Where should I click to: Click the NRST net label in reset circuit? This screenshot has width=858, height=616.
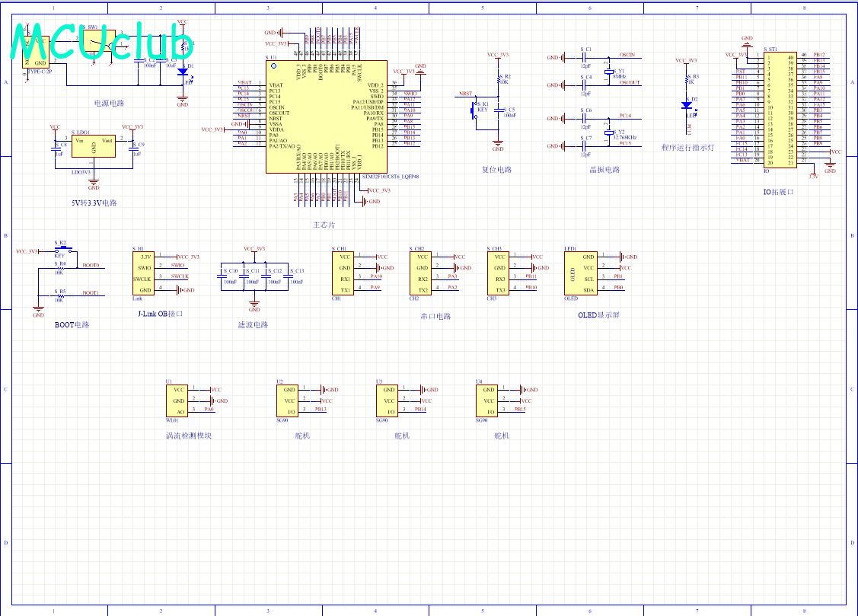pos(466,94)
